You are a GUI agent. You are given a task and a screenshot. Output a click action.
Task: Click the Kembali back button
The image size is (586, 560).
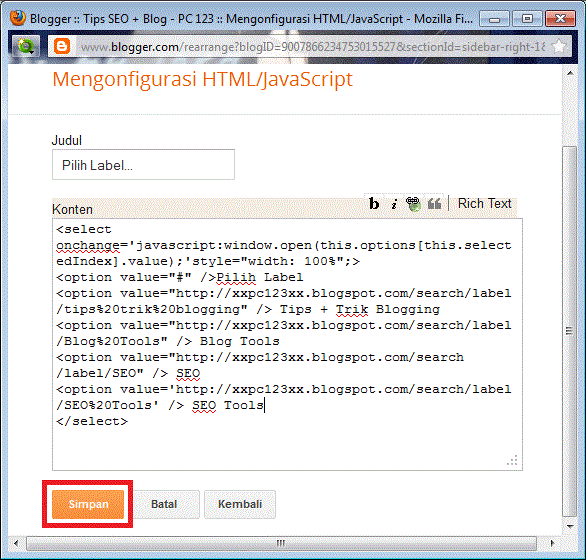click(240, 504)
